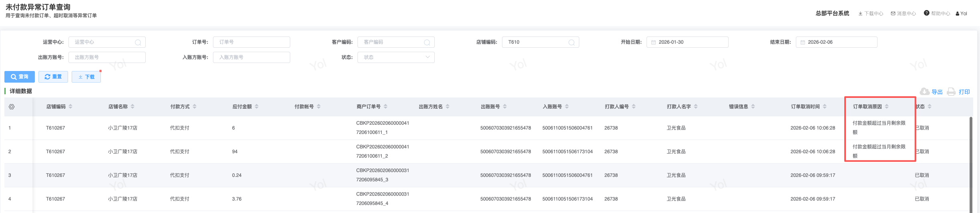Sort by 订单取消原因 column
Screen dimensions: 980x213
click(x=887, y=107)
